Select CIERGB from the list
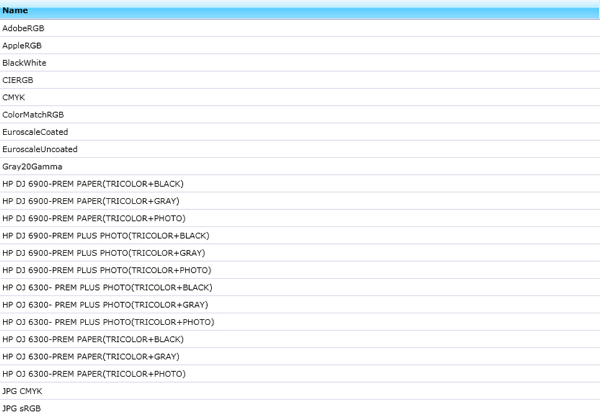Screen dimensions: 600x417 tap(19, 80)
